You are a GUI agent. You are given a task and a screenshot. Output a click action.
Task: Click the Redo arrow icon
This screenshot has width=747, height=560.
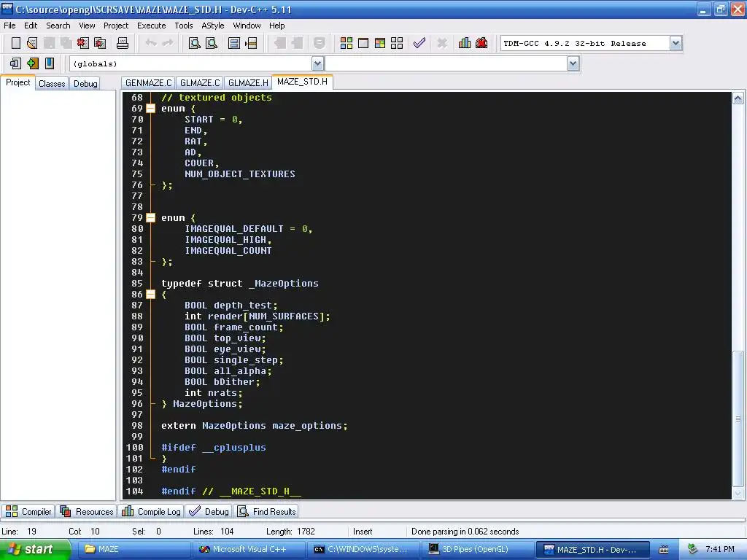[x=168, y=43]
